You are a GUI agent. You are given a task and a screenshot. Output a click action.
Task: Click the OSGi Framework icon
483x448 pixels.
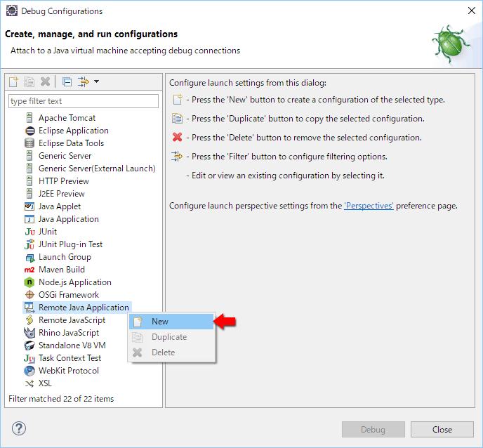click(29, 295)
